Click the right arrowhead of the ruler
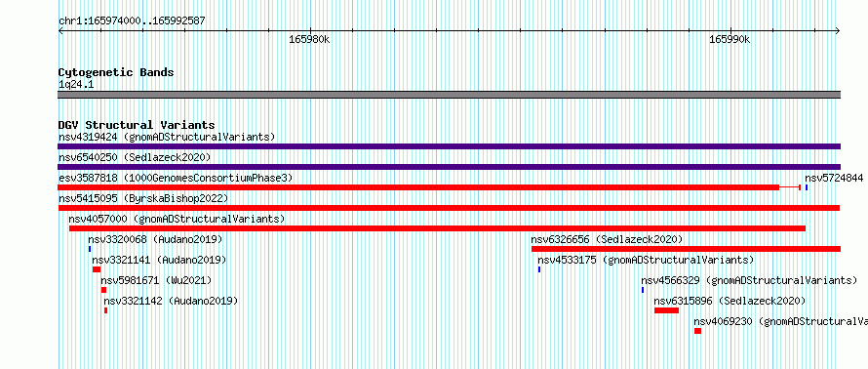 coord(838,30)
